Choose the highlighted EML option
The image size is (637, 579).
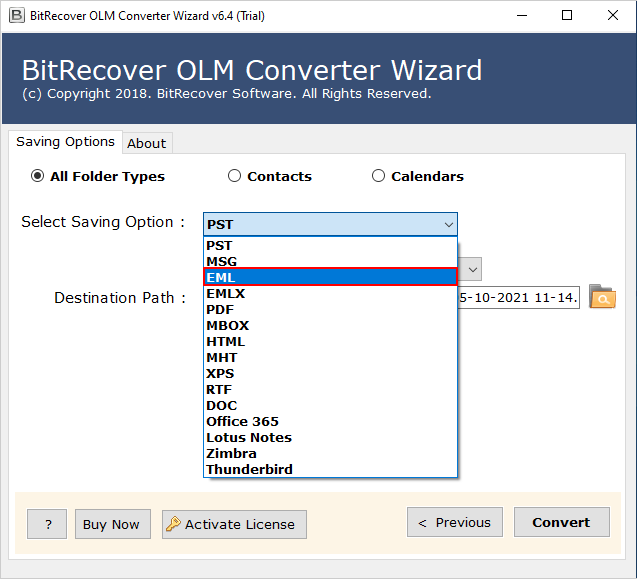[330, 277]
